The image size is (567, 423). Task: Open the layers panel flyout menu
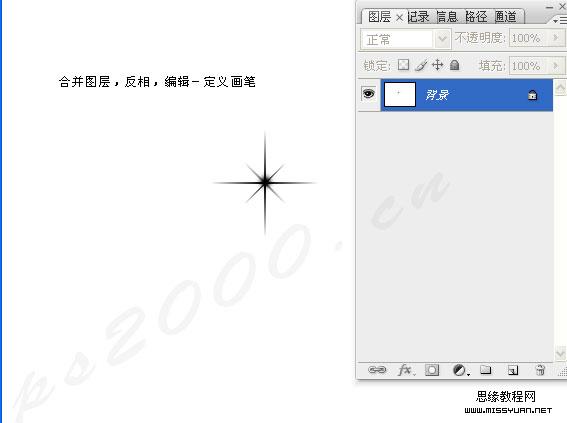click(559, 21)
